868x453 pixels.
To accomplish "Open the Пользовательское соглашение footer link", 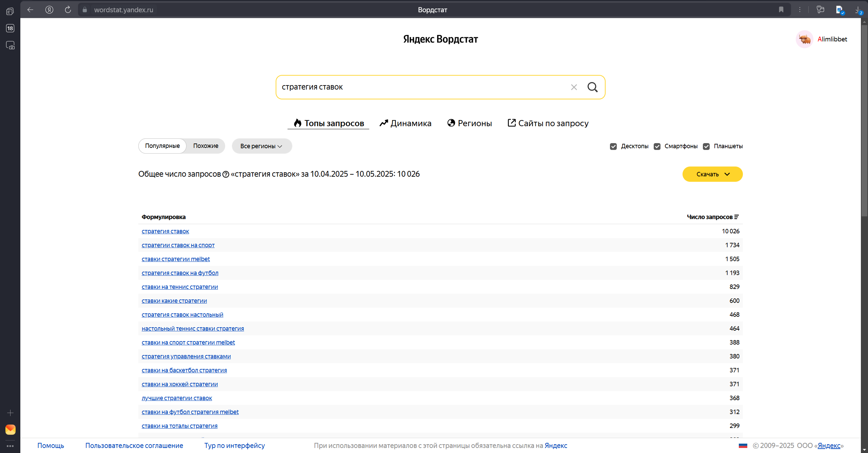I will pos(134,446).
